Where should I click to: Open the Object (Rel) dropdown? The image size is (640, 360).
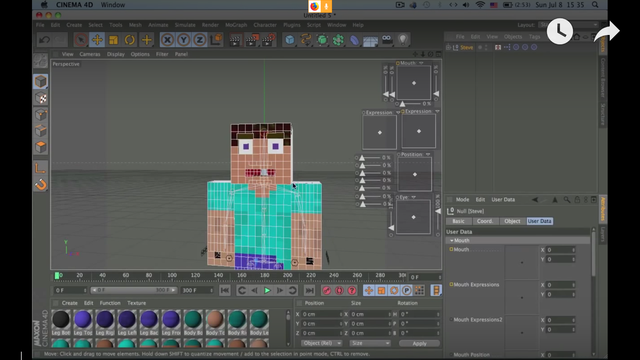(321, 343)
